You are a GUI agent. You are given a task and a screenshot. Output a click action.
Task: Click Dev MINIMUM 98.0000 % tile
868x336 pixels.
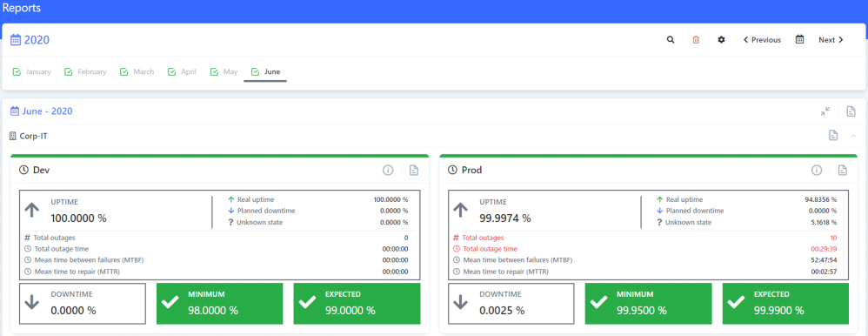[x=220, y=303]
